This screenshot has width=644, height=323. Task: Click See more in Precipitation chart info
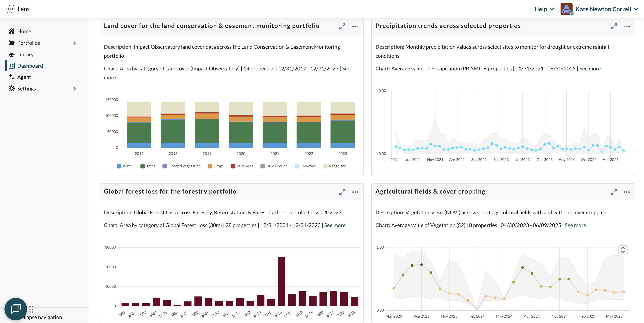pyautogui.click(x=590, y=68)
